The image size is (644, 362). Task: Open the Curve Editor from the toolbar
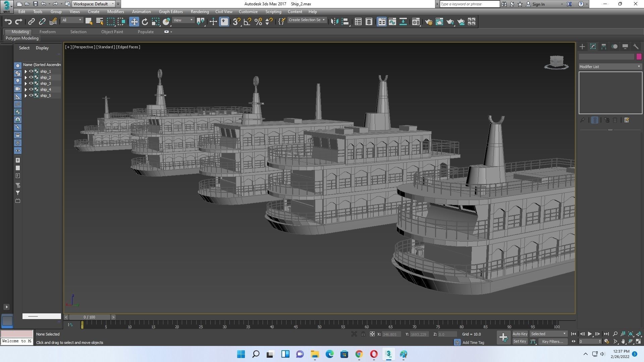click(x=392, y=22)
